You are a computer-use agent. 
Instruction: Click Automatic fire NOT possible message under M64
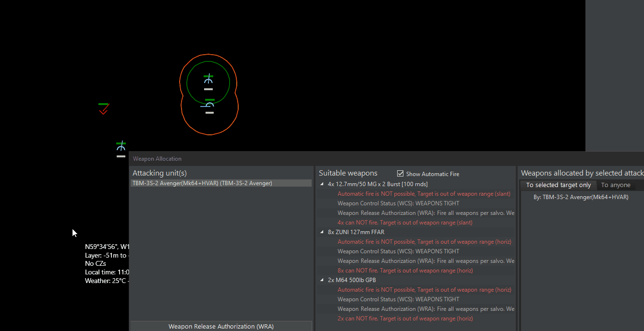(424, 290)
